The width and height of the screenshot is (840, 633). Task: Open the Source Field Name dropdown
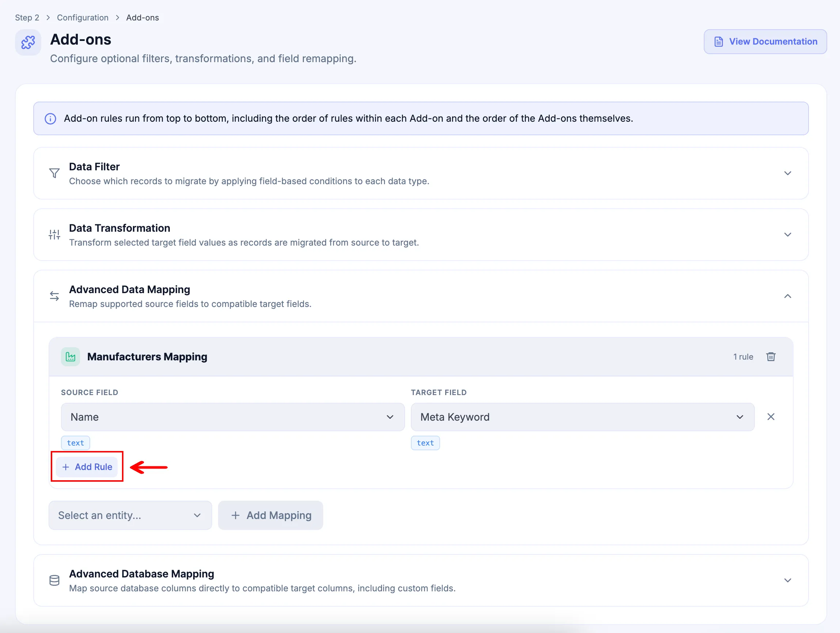coord(233,417)
